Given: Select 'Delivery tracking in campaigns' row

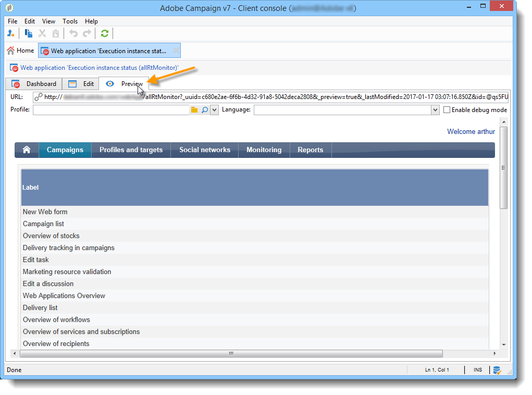Looking at the screenshot, I should pos(255,248).
